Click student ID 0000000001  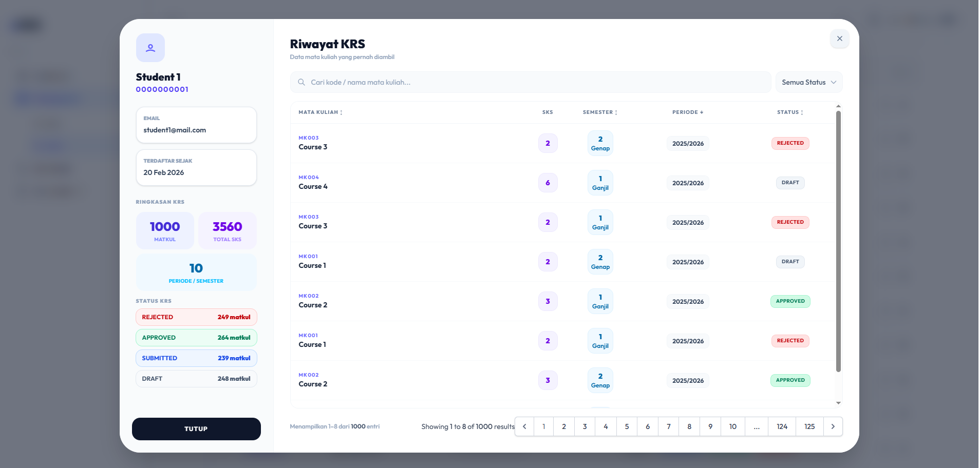point(162,89)
